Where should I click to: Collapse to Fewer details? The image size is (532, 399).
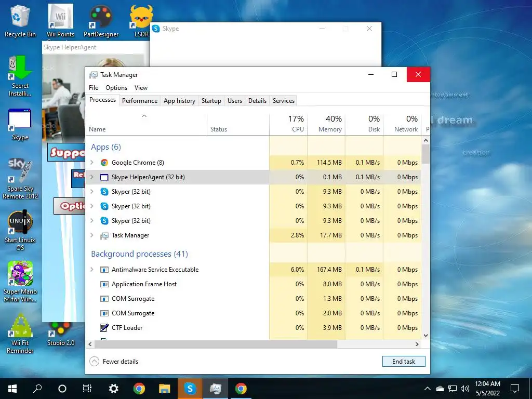[x=114, y=362]
